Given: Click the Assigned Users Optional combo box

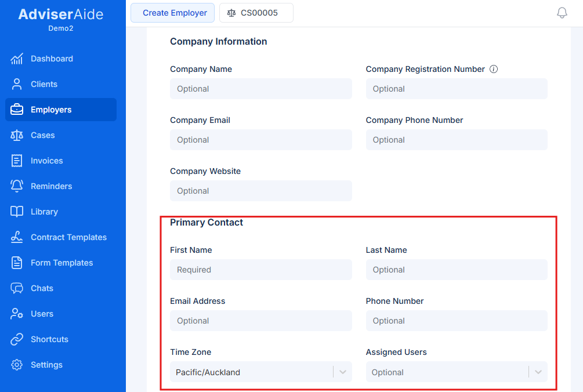Looking at the screenshot, I should (457, 372).
